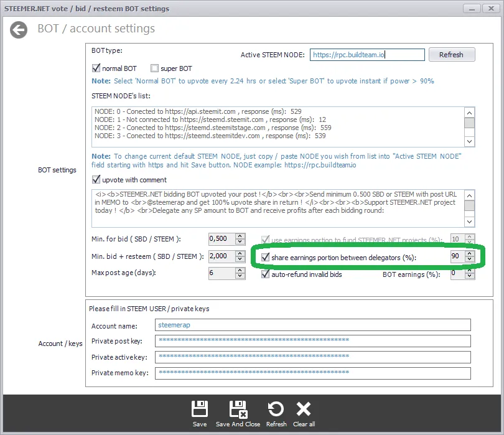Toggle the normal BOT checkbox

(96, 68)
